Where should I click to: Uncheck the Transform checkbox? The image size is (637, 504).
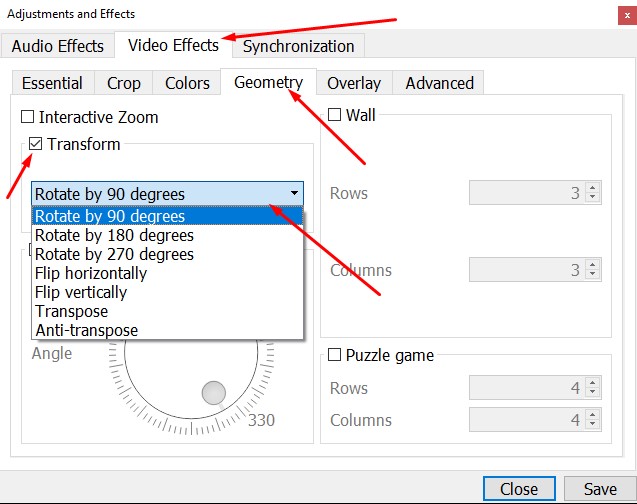(x=36, y=144)
